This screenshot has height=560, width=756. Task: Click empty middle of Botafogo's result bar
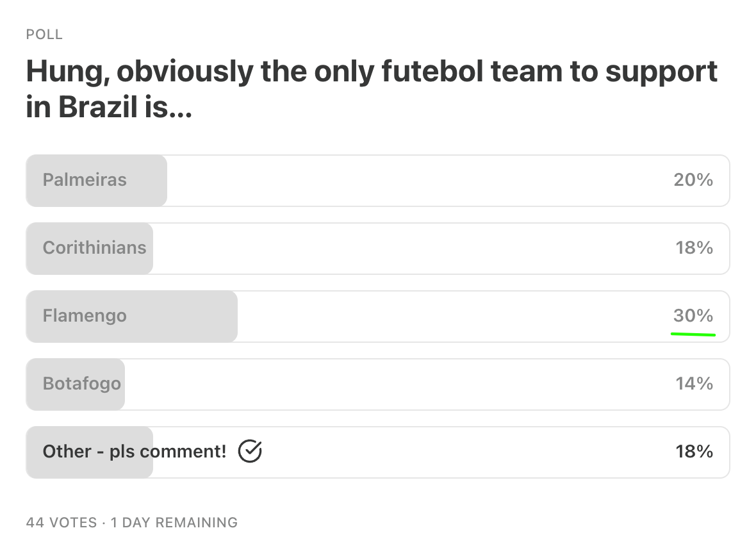pos(397,384)
